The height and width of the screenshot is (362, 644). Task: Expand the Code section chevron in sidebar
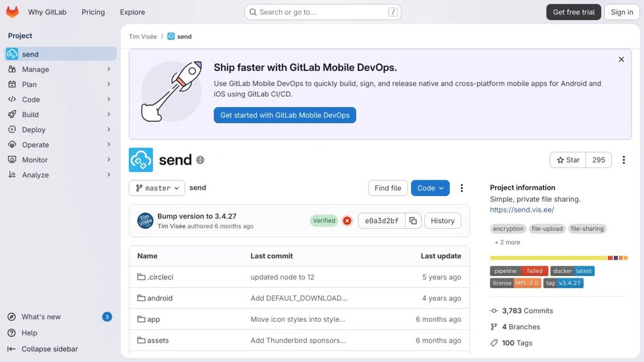tap(108, 99)
